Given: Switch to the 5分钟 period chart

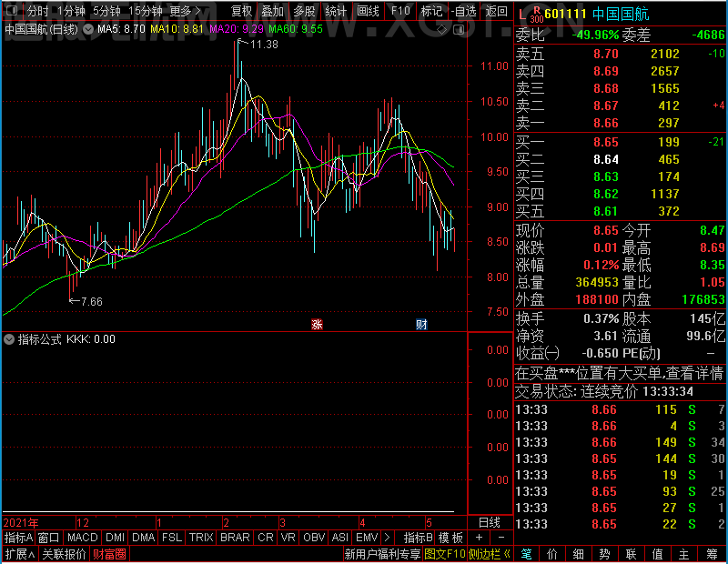Looking at the screenshot, I should click(106, 11).
